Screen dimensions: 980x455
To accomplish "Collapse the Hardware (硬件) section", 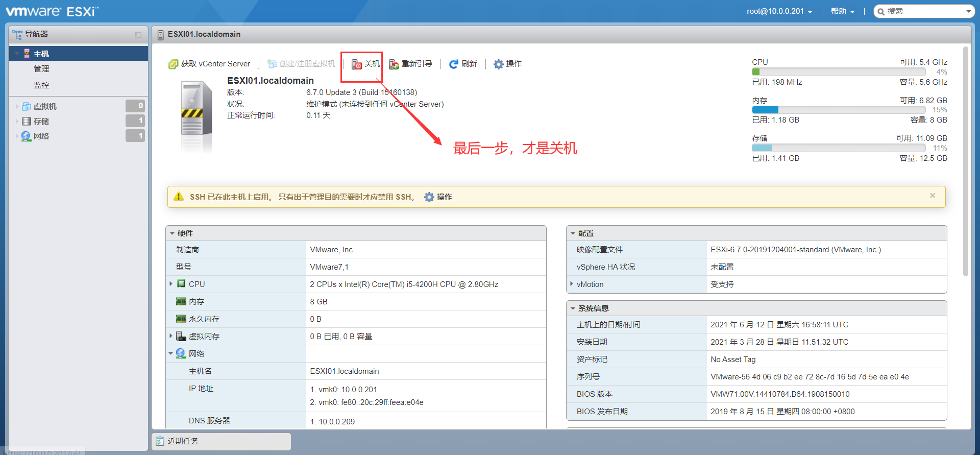I will pos(173,233).
